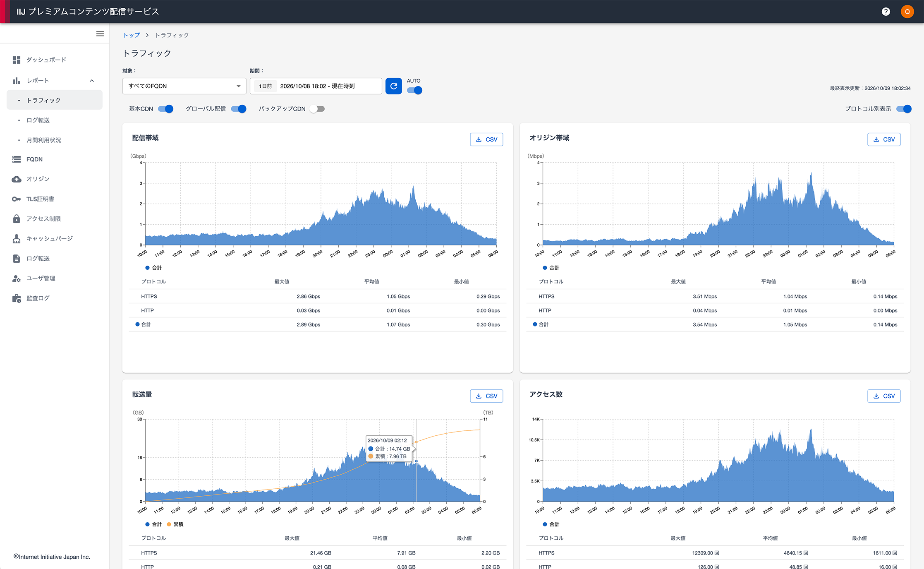
Task: Open the period range selector field
Action: click(316, 86)
